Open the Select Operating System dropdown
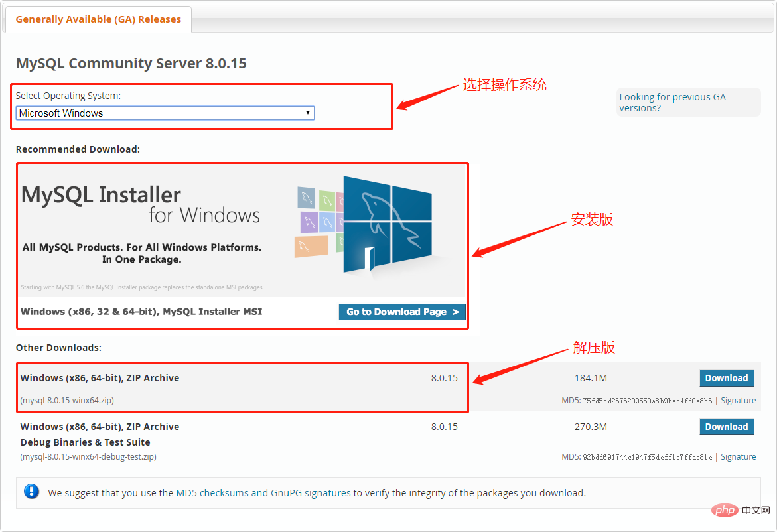 pyautogui.click(x=165, y=113)
